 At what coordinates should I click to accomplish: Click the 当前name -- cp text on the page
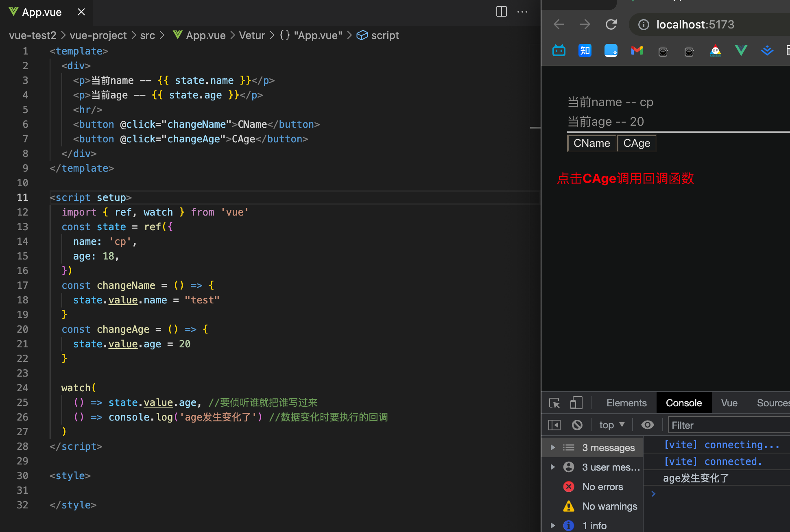click(x=610, y=102)
